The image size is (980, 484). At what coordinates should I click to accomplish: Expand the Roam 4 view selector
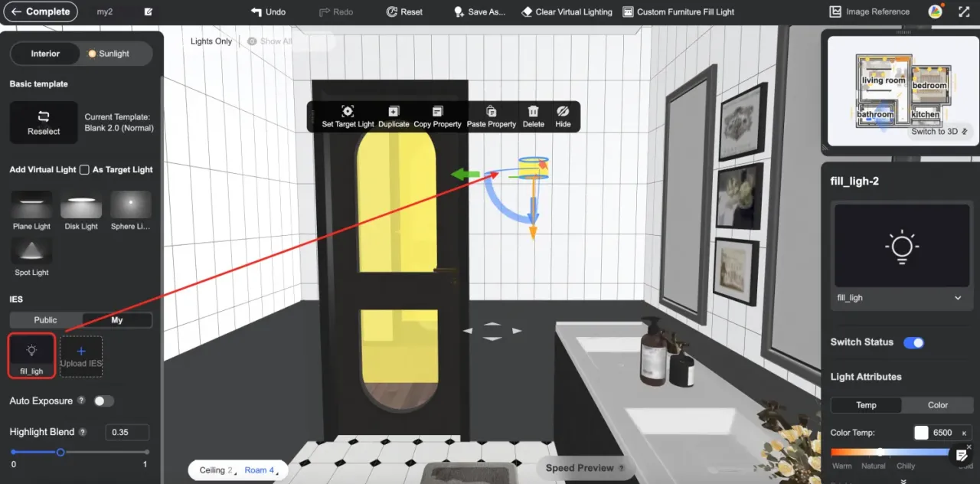tap(259, 470)
